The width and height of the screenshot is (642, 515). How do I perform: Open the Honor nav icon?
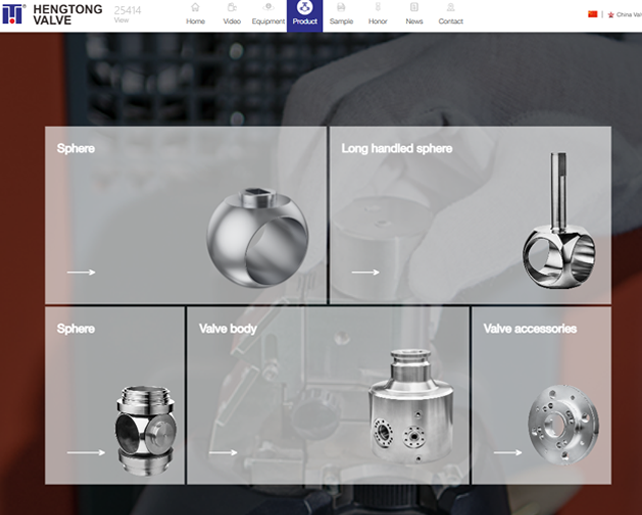[x=378, y=8]
